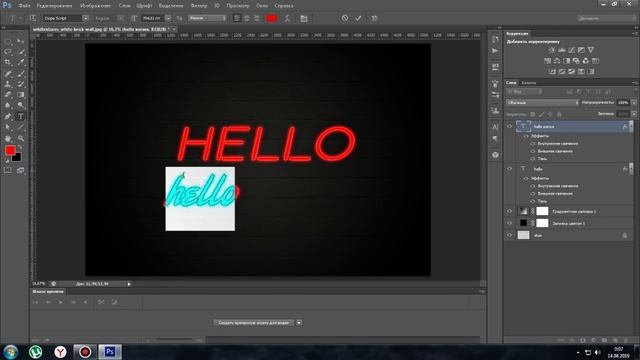Open uTorrent from the taskbar
640x360 pixels.
[x=36, y=352]
